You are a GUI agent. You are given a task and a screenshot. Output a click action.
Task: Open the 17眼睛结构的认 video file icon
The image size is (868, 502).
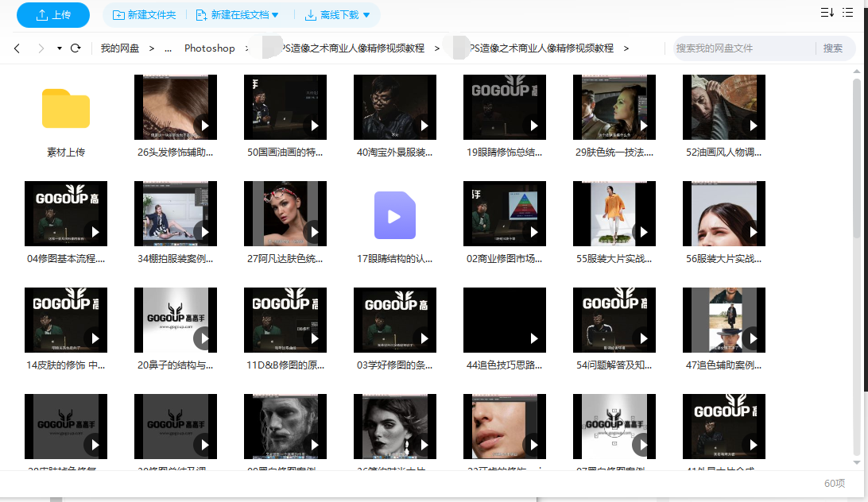[x=395, y=215]
